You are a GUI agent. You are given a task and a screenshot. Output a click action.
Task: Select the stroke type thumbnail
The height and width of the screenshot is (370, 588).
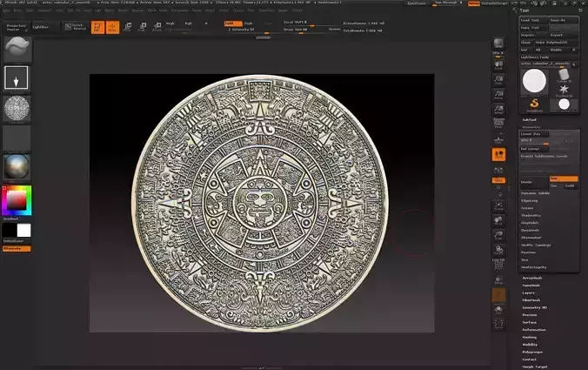pyautogui.click(x=17, y=78)
